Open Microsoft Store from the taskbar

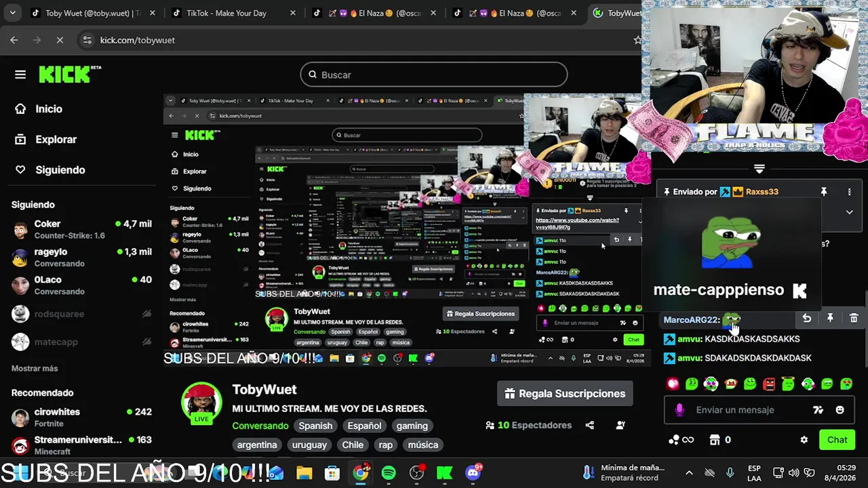point(332,472)
